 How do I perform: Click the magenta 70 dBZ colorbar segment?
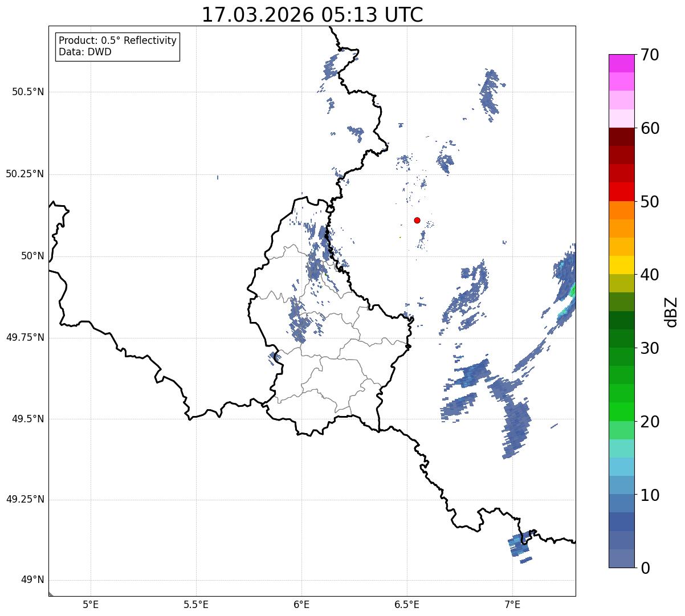tap(621, 63)
